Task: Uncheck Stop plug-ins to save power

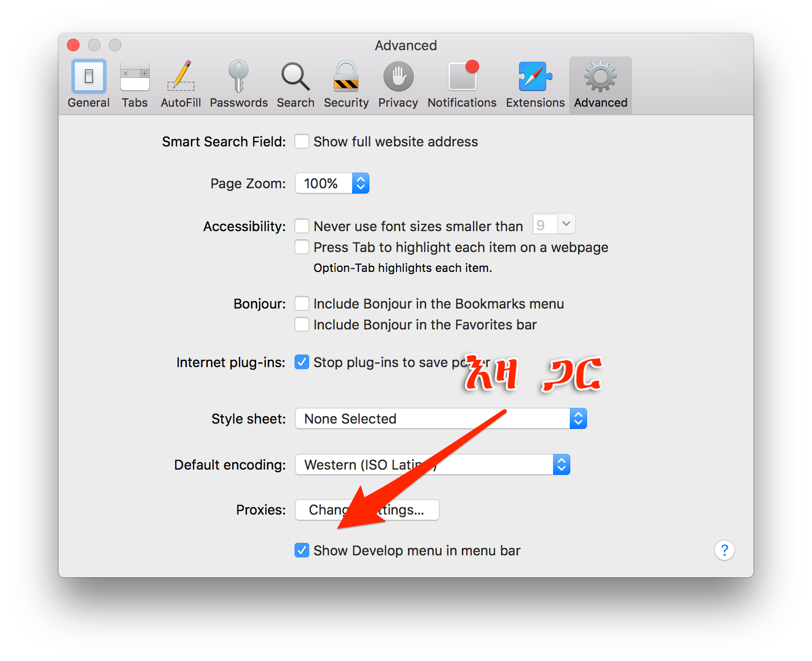Action: 302,362
